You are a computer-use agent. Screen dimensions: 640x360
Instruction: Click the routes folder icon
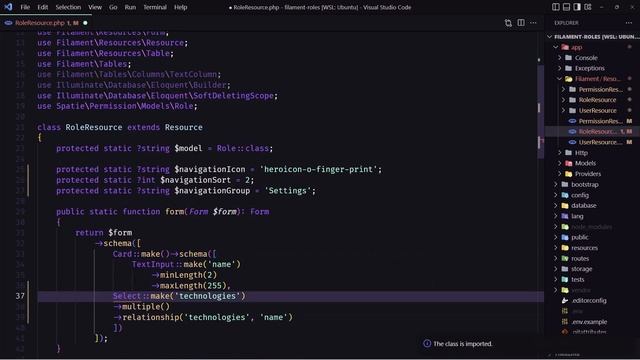click(x=565, y=258)
